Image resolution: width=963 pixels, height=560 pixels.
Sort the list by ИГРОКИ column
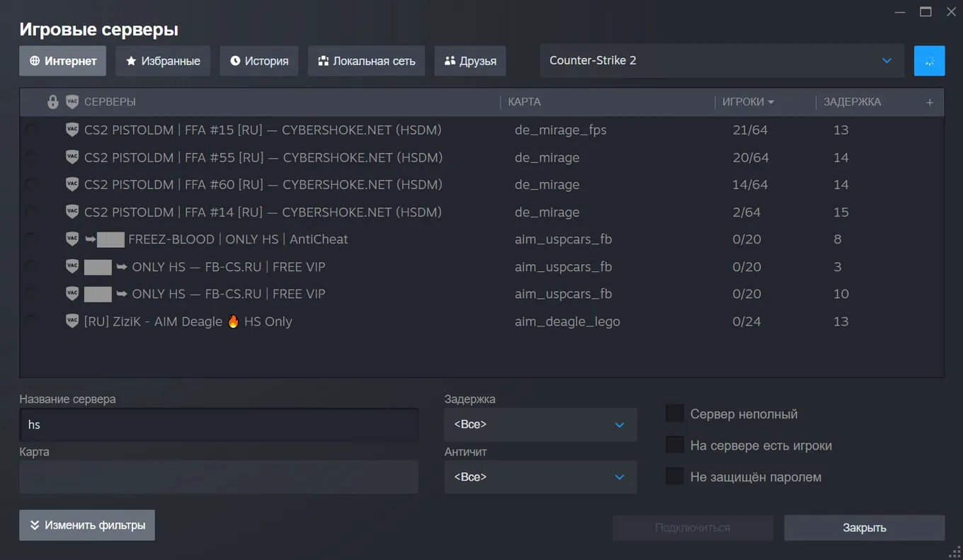(x=748, y=102)
